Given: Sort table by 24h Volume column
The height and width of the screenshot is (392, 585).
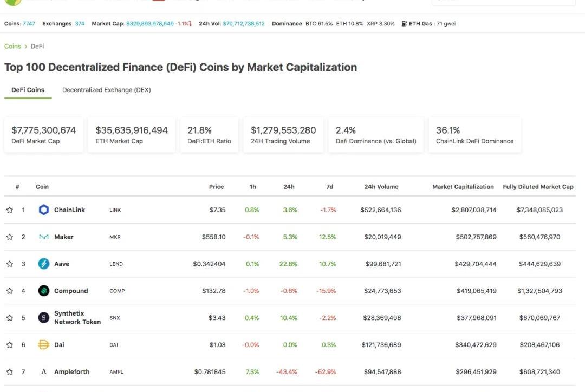Looking at the screenshot, I should pyautogui.click(x=381, y=187).
